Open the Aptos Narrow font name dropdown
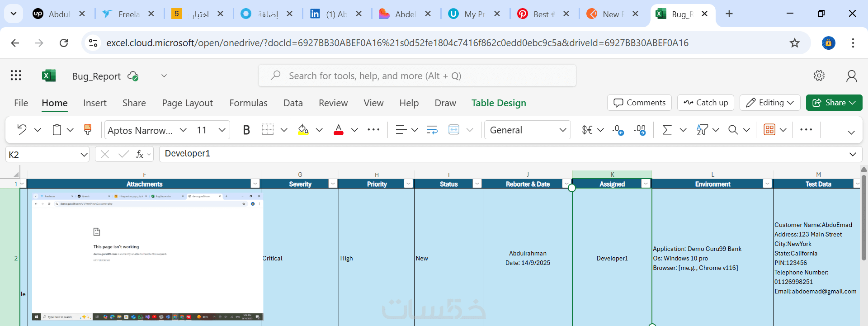 (x=183, y=130)
